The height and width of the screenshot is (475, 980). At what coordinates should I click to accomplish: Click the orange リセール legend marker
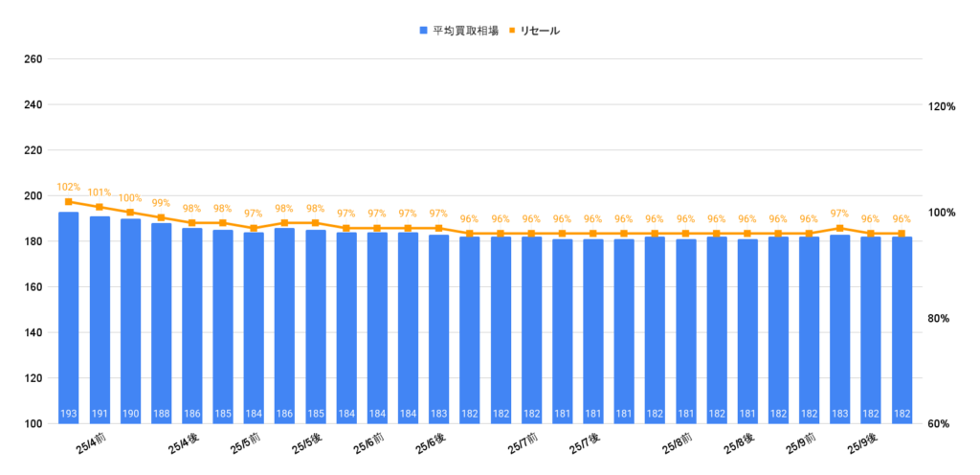512,31
